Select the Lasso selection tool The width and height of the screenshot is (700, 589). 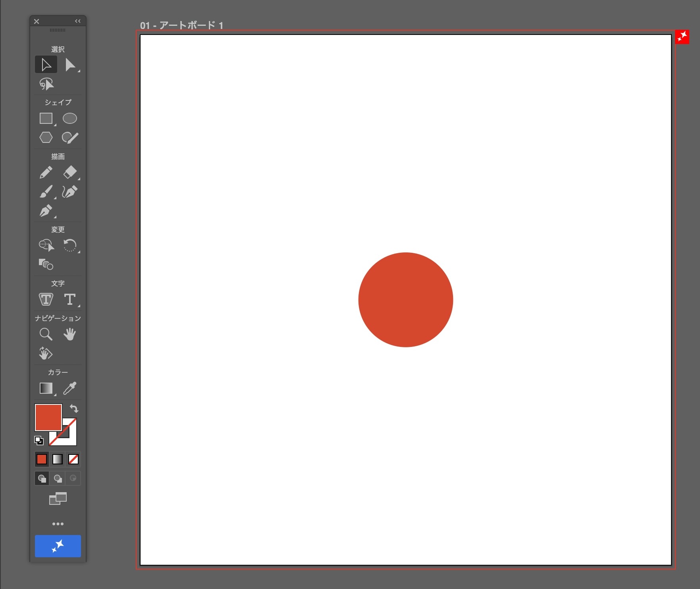click(46, 84)
